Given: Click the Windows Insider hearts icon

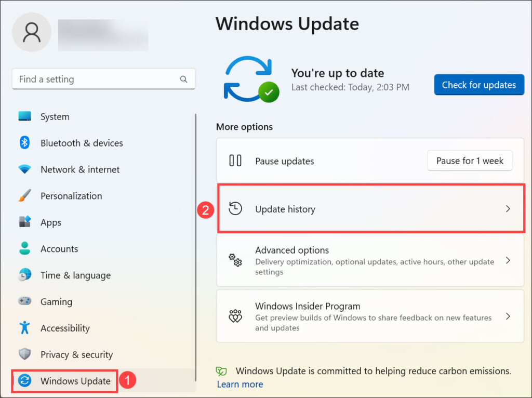Looking at the screenshot, I should click(235, 316).
